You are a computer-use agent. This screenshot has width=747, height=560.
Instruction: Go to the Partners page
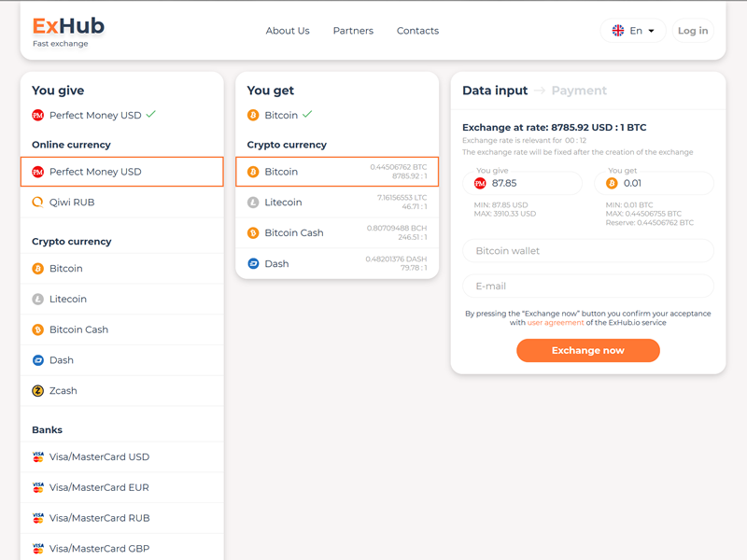(353, 31)
